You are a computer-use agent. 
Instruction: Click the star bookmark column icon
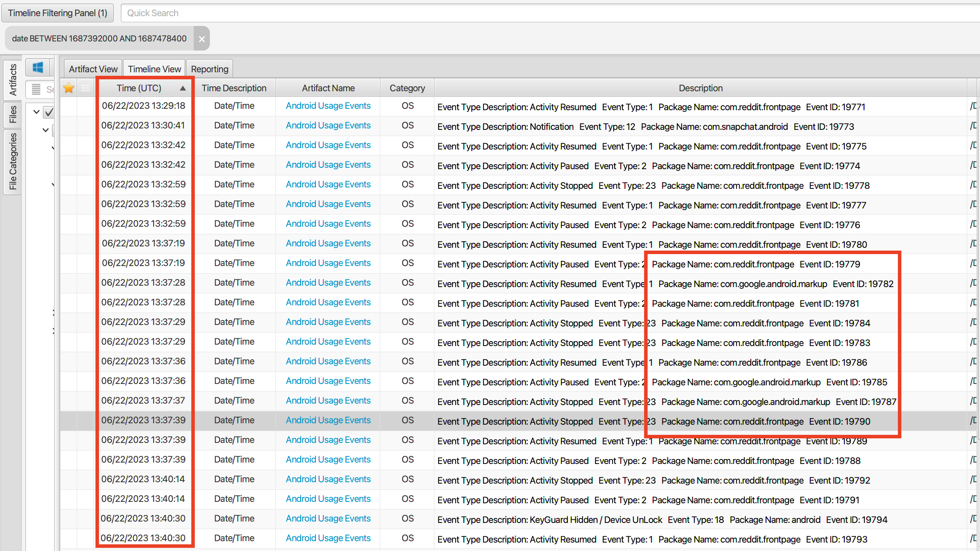point(69,88)
